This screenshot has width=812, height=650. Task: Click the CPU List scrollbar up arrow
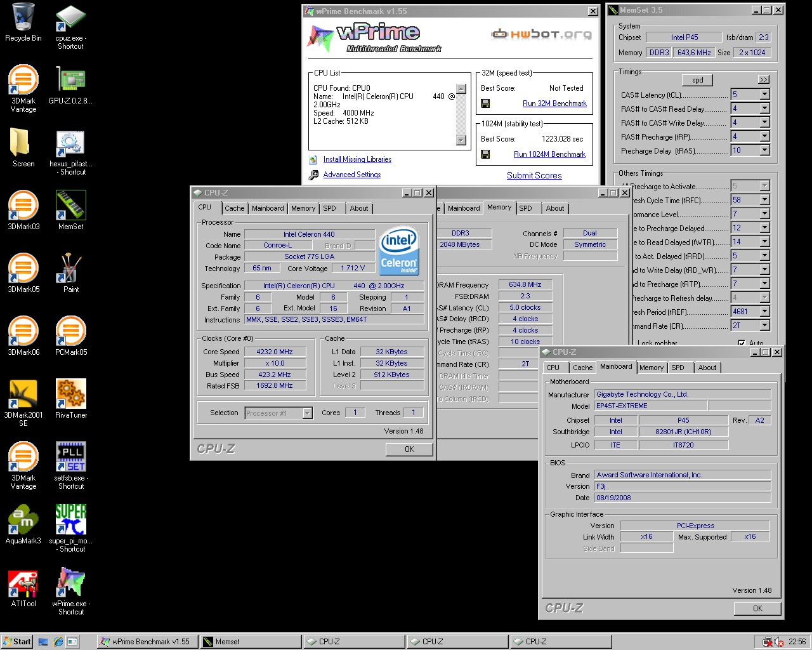coord(461,89)
